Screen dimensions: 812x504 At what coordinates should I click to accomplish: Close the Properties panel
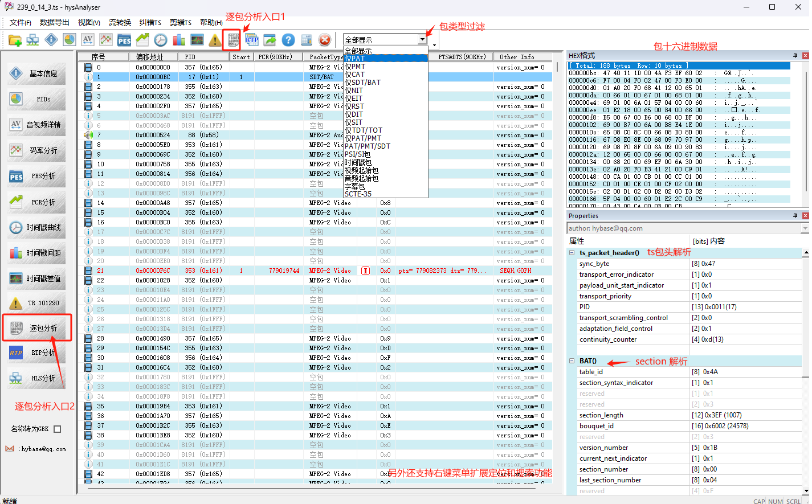[x=805, y=216]
